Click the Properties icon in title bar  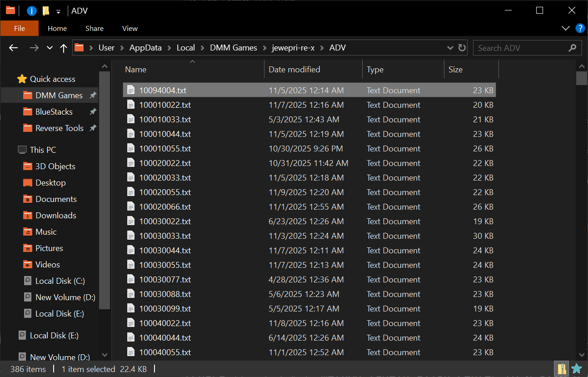coord(31,10)
